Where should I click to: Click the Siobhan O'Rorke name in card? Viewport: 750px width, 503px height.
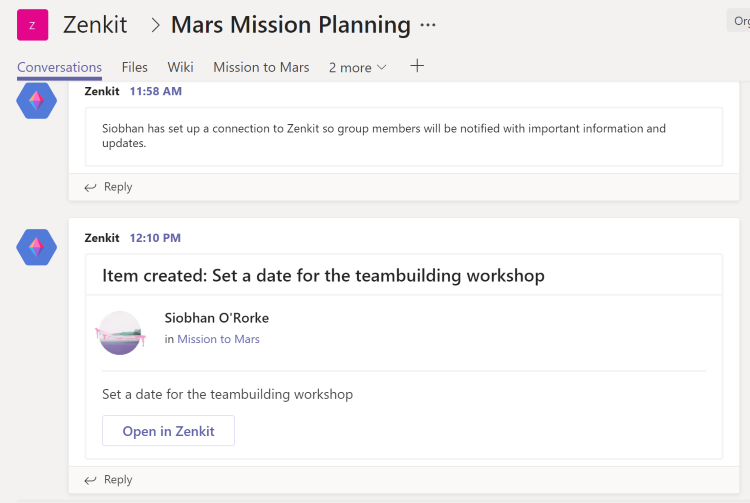tap(217, 318)
